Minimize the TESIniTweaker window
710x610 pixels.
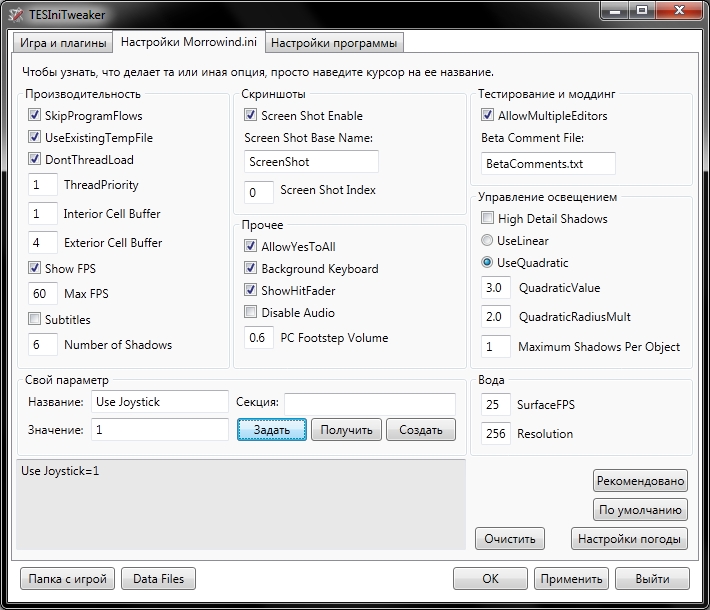615,11
